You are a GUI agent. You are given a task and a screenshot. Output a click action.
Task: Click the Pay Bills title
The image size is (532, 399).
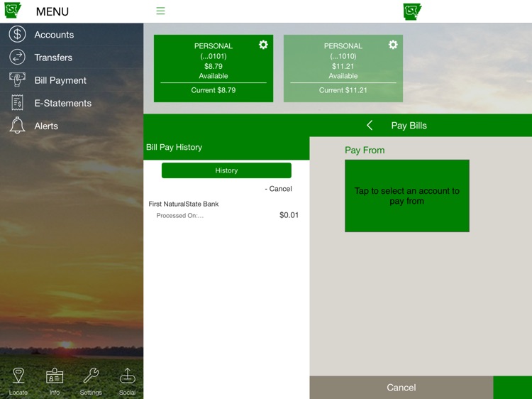pos(409,125)
